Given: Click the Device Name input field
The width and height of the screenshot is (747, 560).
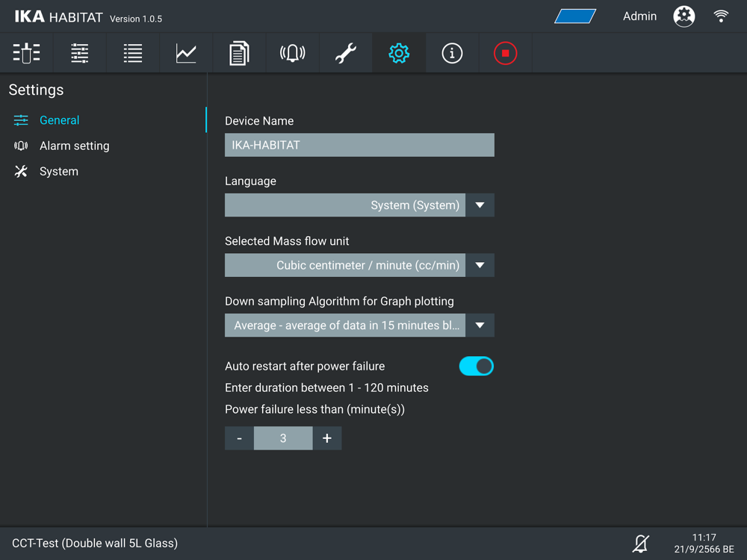Looking at the screenshot, I should click(360, 145).
